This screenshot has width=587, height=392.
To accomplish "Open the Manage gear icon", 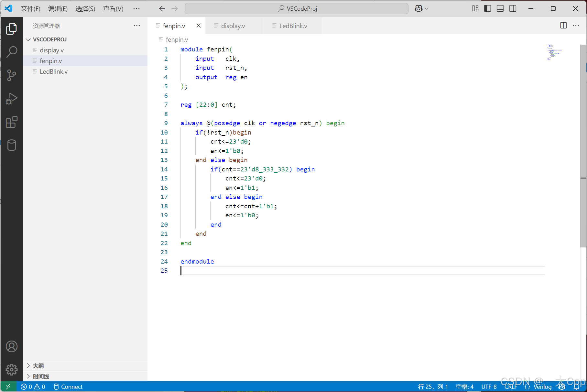I will 12,369.
